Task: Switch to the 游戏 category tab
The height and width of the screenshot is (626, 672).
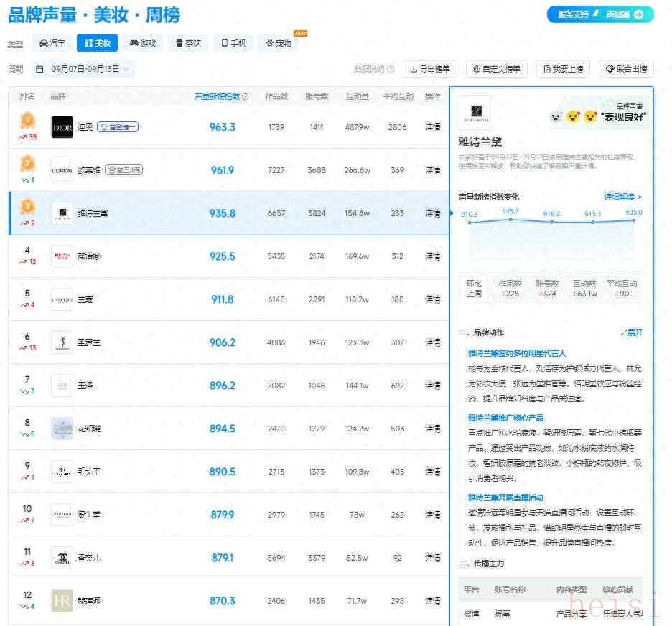Action: 143,43
